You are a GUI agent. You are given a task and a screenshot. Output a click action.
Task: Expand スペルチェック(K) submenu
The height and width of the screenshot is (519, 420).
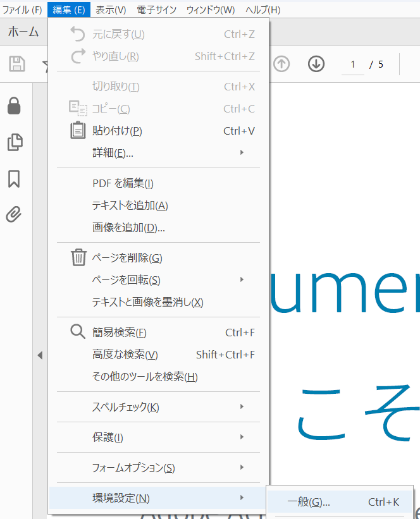[x=158, y=407]
